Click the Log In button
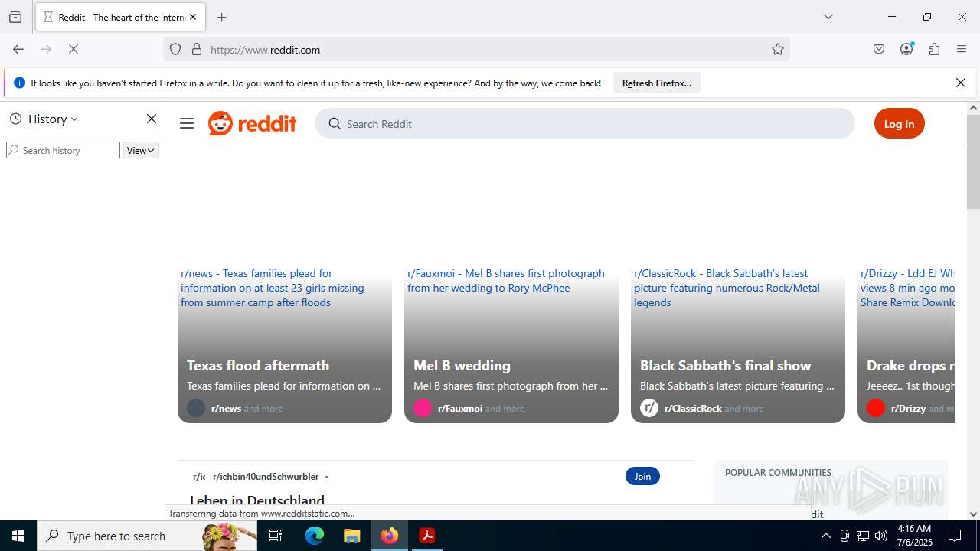The height and width of the screenshot is (551, 980). click(899, 123)
